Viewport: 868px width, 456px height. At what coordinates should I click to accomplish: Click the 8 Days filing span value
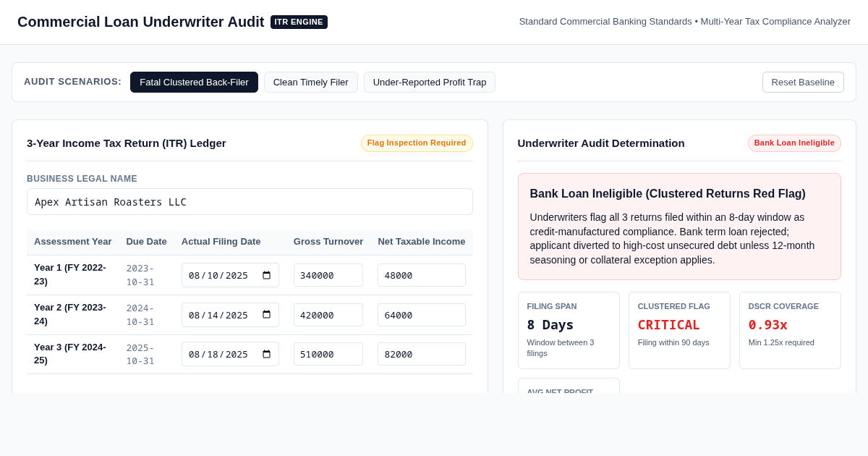click(550, 324)
